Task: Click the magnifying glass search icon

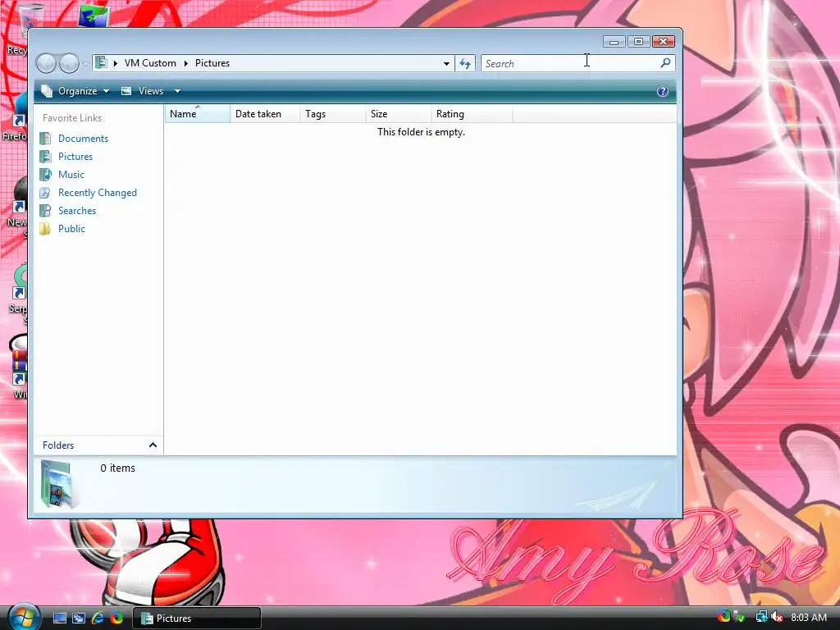Action: [665, 63]
